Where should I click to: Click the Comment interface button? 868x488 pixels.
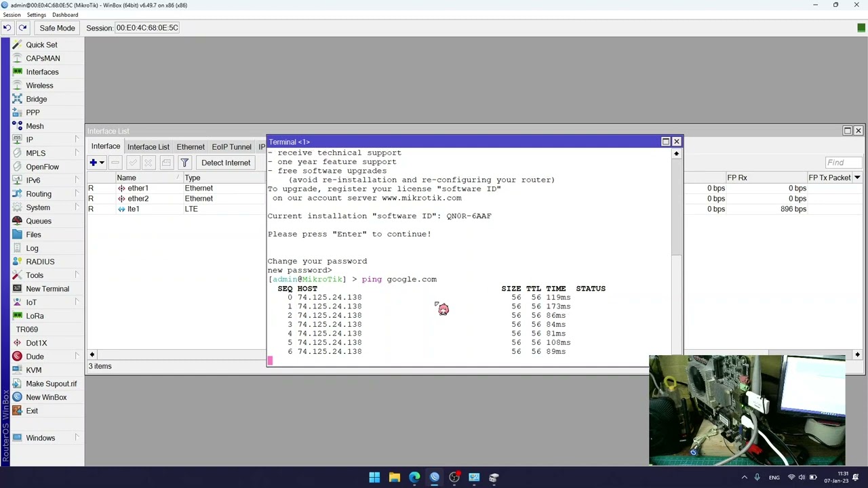point(166,163)
